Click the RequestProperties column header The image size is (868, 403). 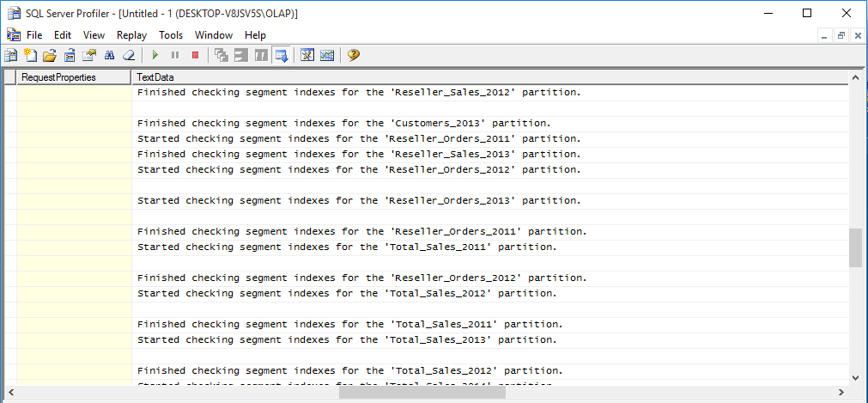[x=74, y=77]
